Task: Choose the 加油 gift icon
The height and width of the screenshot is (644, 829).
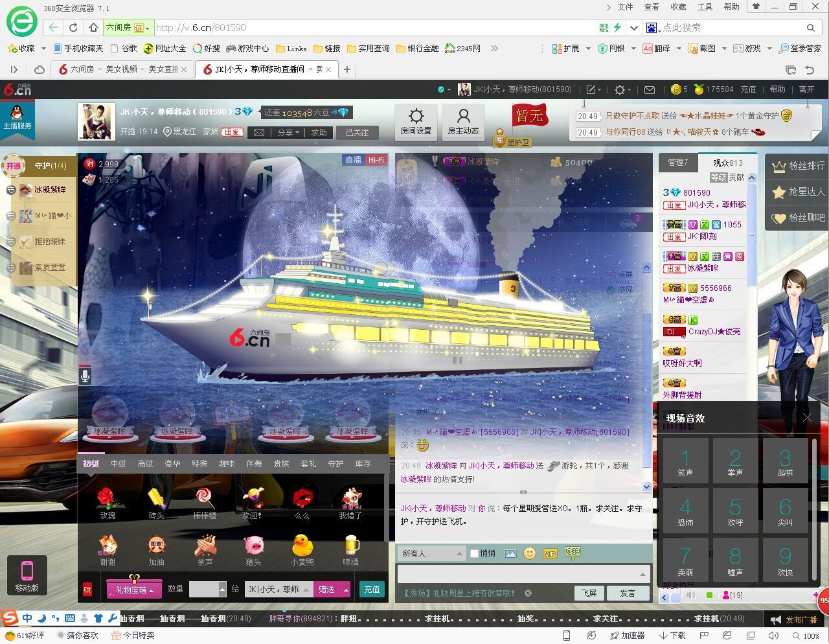Action: [x=156, y=546]
